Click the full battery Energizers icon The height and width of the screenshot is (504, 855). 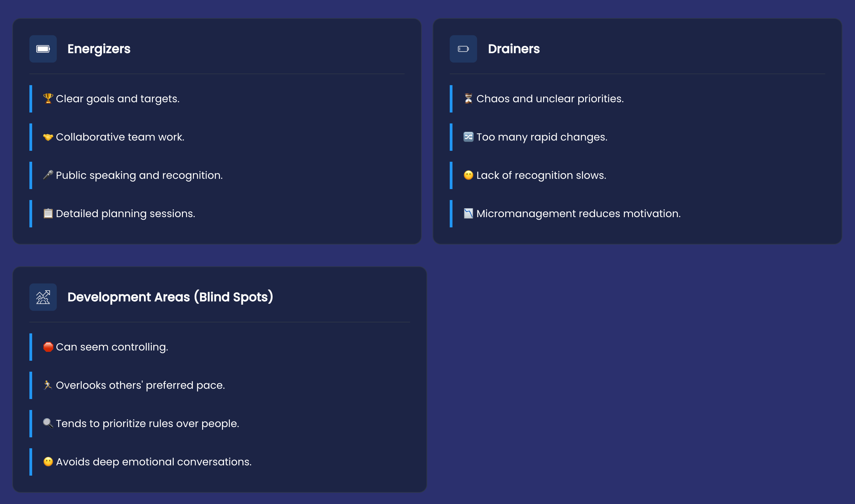click(43, 49)
